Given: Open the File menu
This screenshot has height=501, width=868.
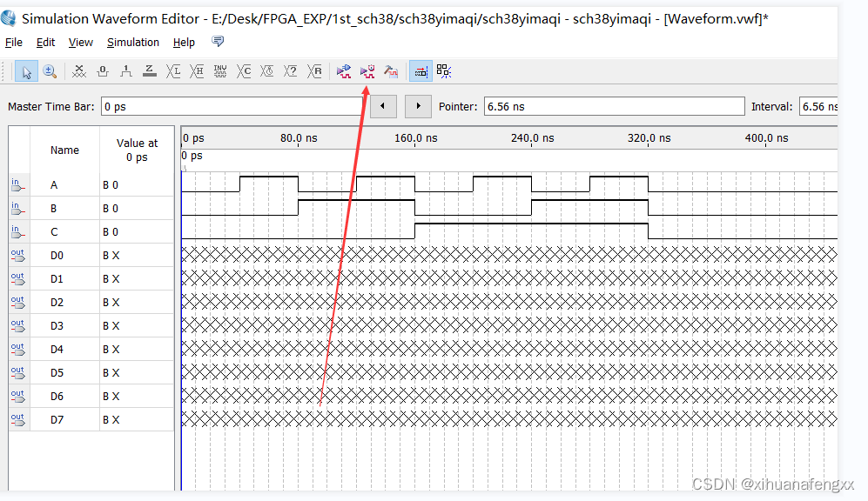Looking at the screenshot, I should pos(14,43).
